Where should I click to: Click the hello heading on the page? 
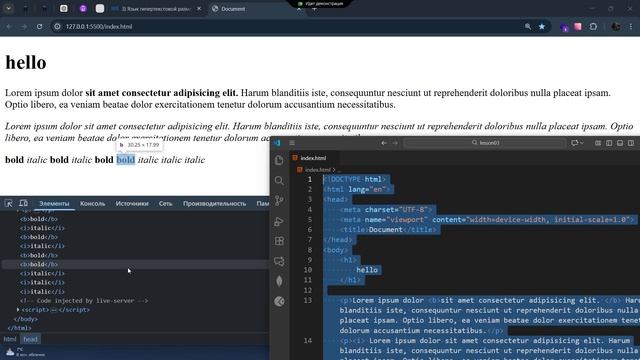[x=26, y=62]
